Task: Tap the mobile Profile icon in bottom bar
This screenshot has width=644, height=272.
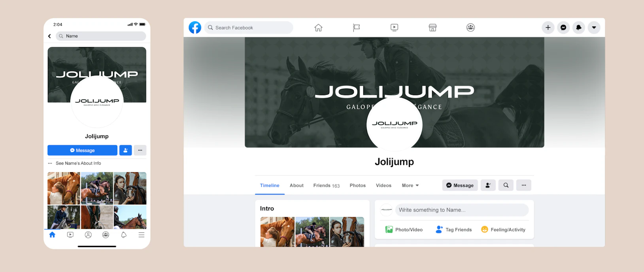Action: pos(88,235)
